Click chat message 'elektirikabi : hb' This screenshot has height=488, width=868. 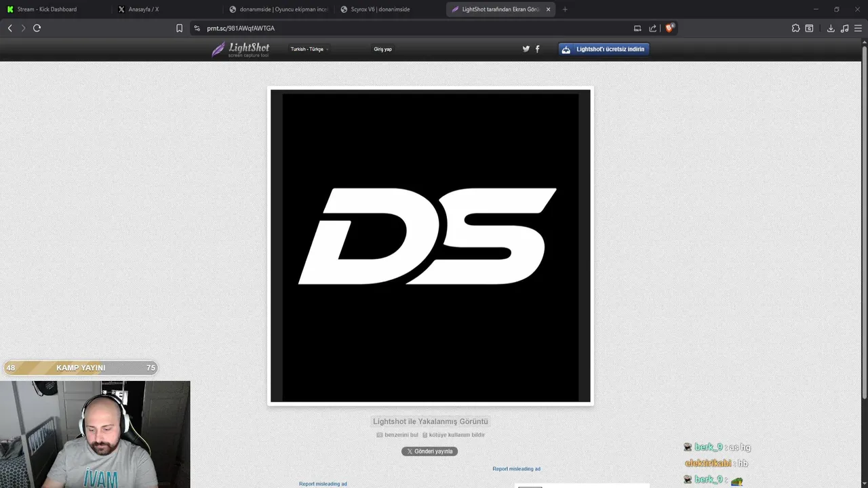click(x=716, y=464)
